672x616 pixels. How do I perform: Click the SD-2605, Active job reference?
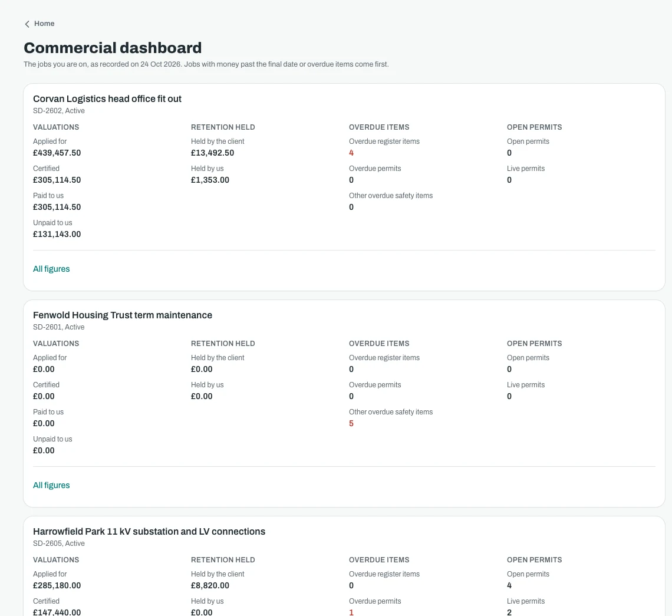tap(59, 543)
